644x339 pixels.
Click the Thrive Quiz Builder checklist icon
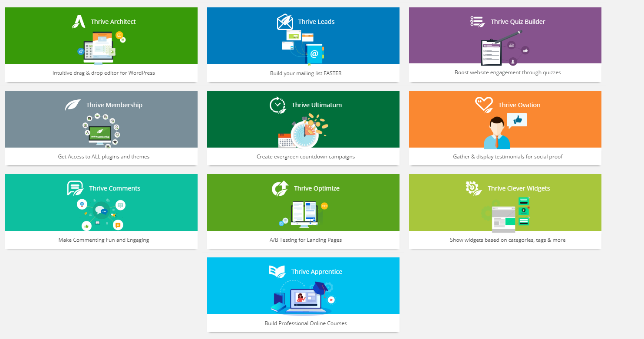pos(478,22)
